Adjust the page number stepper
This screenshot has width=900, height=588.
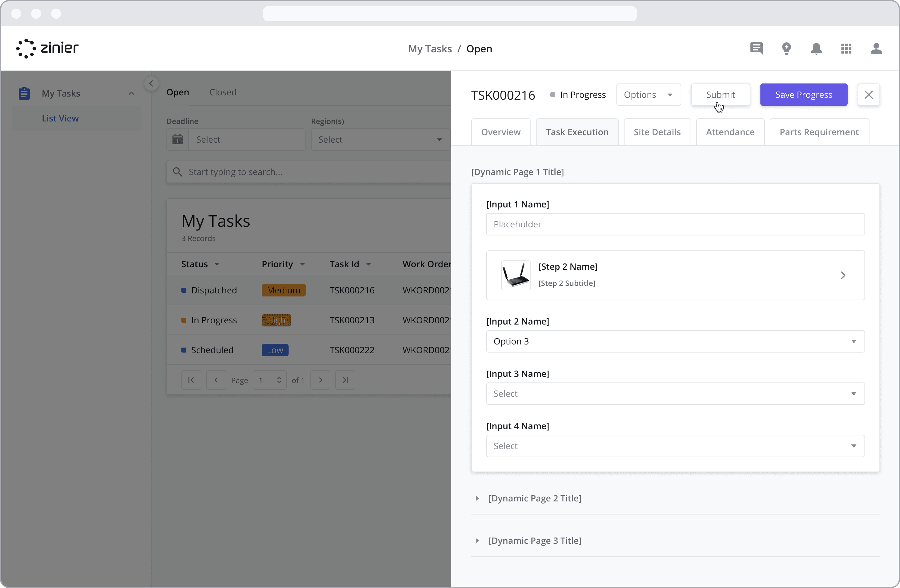[279, 380]
